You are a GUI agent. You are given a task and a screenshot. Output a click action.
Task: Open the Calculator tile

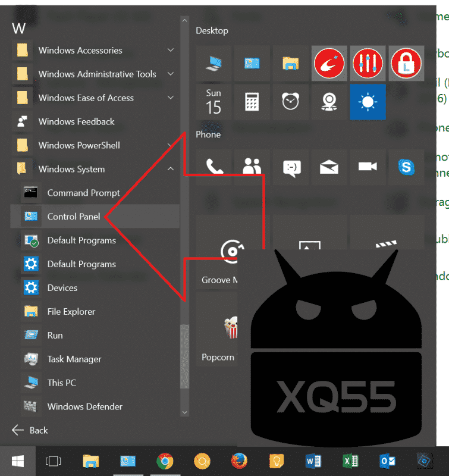point(252,102)
